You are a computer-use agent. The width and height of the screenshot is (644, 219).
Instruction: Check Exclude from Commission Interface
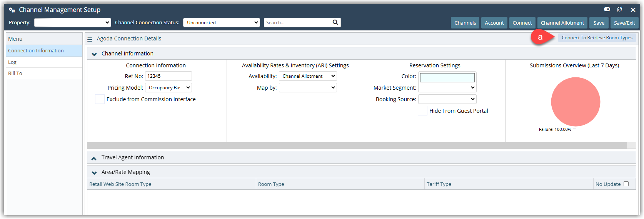coord(100,99)
